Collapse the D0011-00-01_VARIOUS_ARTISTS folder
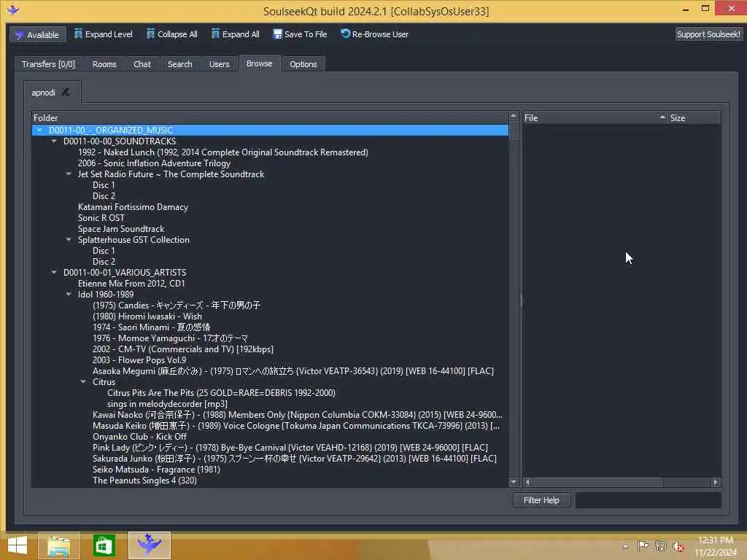This screenshot has width=747, height=560. pos(54,273)
